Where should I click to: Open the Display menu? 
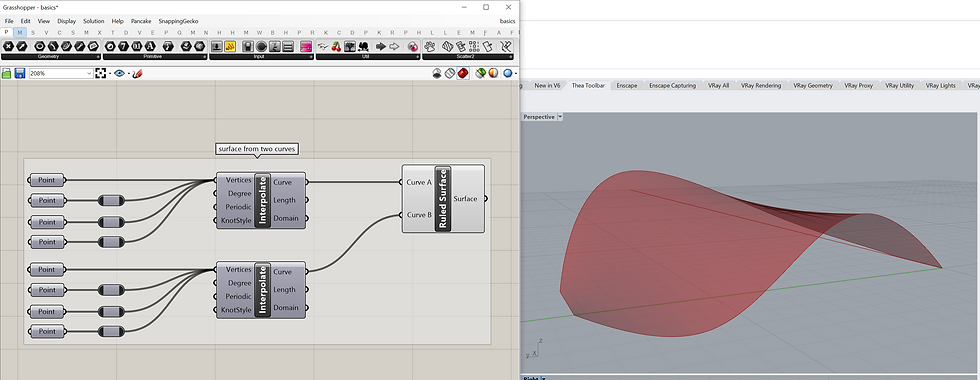pyautogui.click(x=66, y=21)
